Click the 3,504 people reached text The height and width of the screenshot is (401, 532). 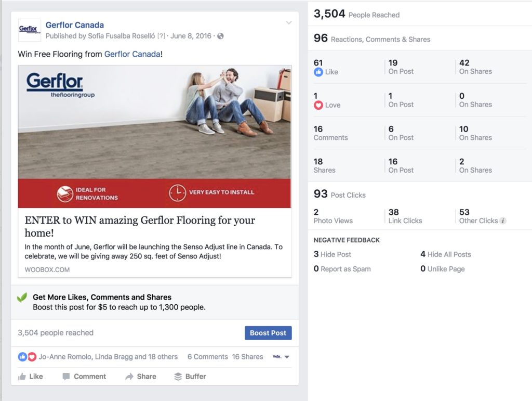point(56,333)
